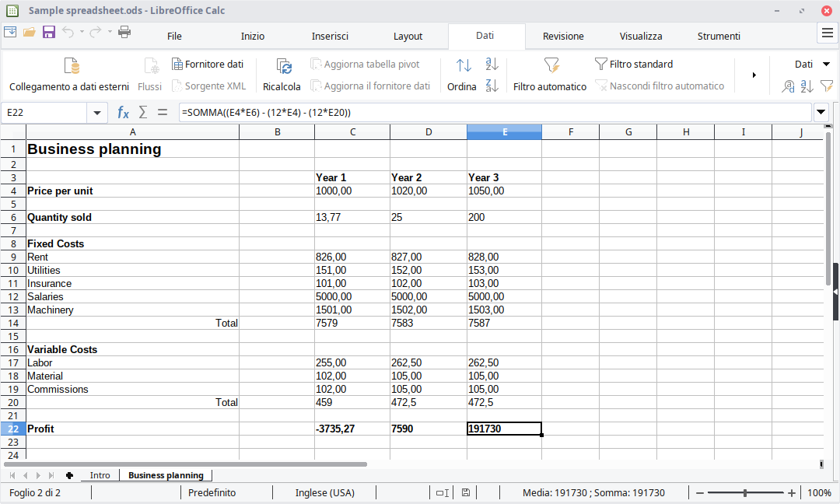
Task: Click the Fornitore dati button
Action: coord(208,64)
